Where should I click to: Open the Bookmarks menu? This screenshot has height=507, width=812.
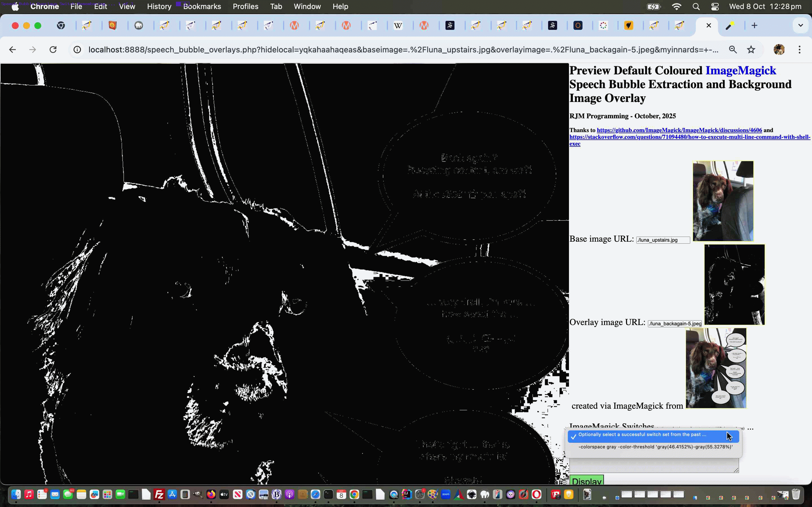(202, 6)
